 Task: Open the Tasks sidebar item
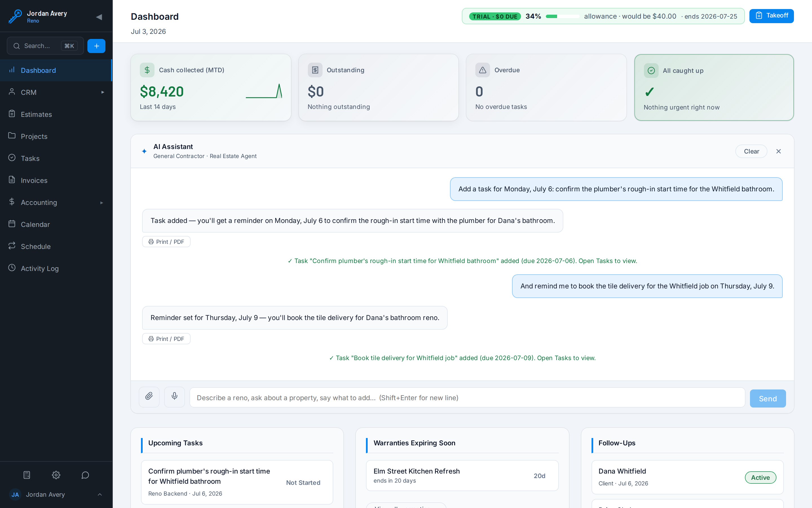point(56,158)
